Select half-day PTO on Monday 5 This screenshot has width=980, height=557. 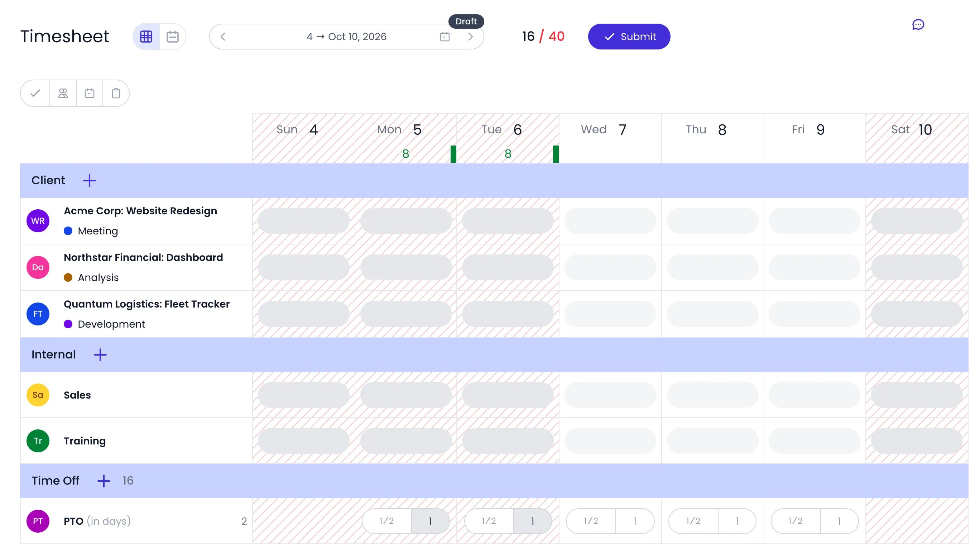tap(386, 521)
